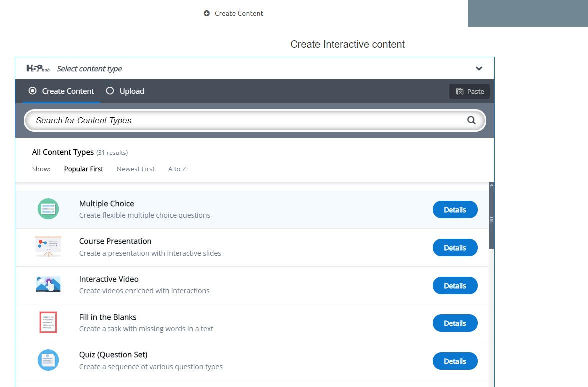Open Details for Interactive Video
The width and height of the screenshot is (588, 387).
[455, 285]
